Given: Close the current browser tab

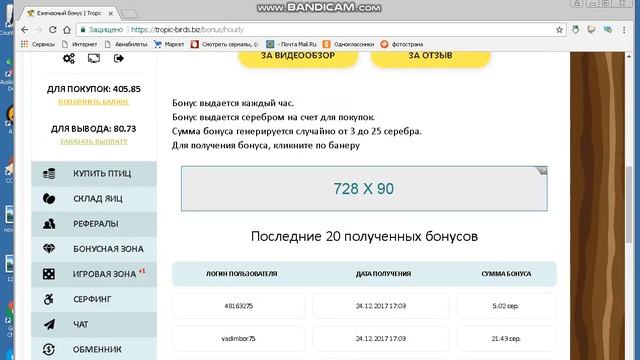Looking at the screenshot, I should [110, 13].
